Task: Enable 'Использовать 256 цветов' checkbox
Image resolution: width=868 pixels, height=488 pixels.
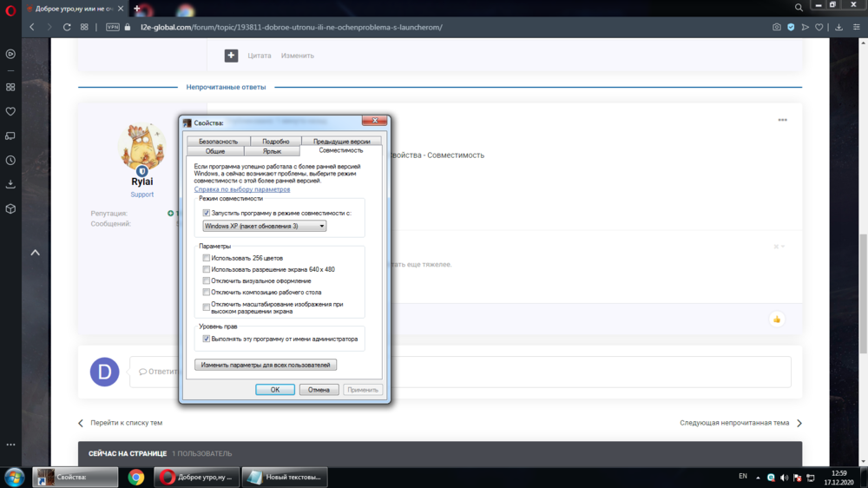Action: pos(207,258)
